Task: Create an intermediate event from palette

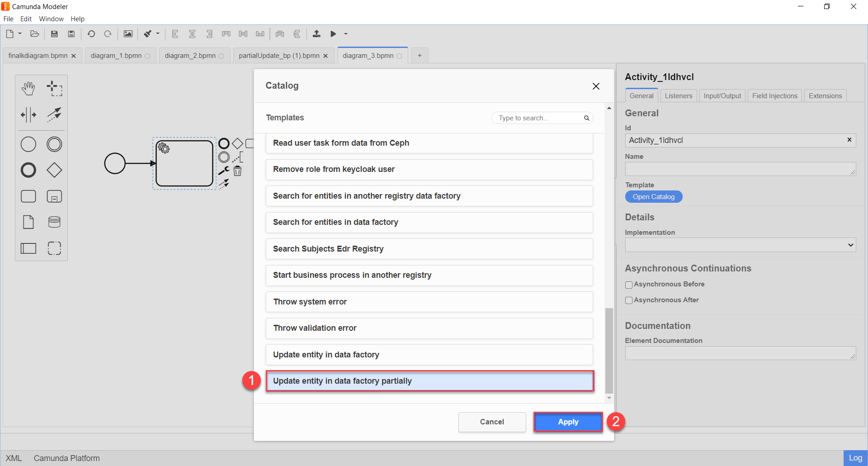Action: (54, 144)
